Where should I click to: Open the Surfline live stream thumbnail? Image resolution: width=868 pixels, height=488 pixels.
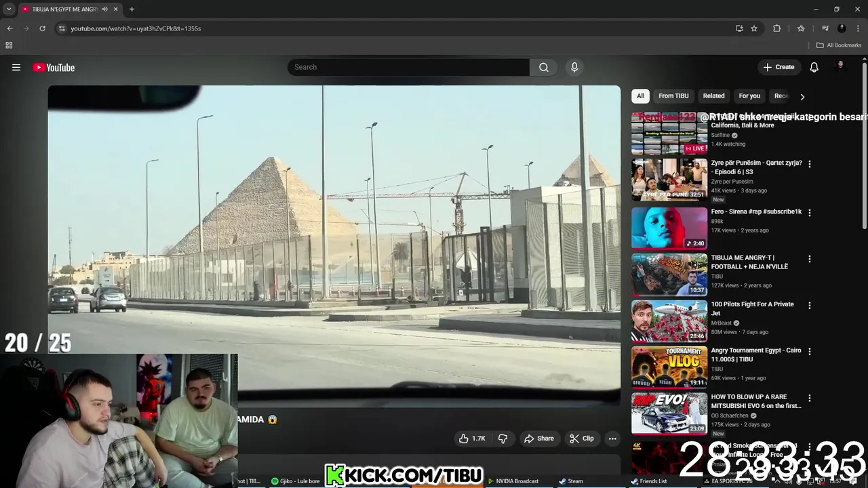coord(669,134)
